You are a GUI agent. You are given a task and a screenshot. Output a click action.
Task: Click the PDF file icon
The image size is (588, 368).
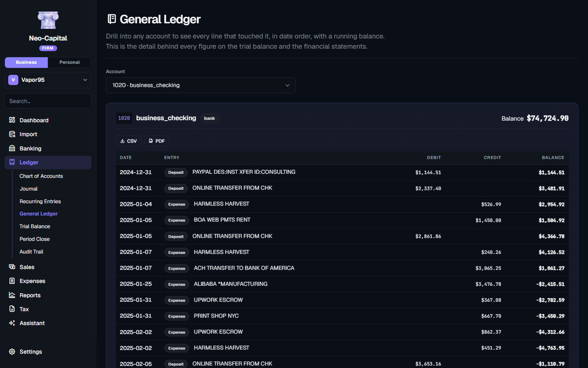[x=151, y=141]
